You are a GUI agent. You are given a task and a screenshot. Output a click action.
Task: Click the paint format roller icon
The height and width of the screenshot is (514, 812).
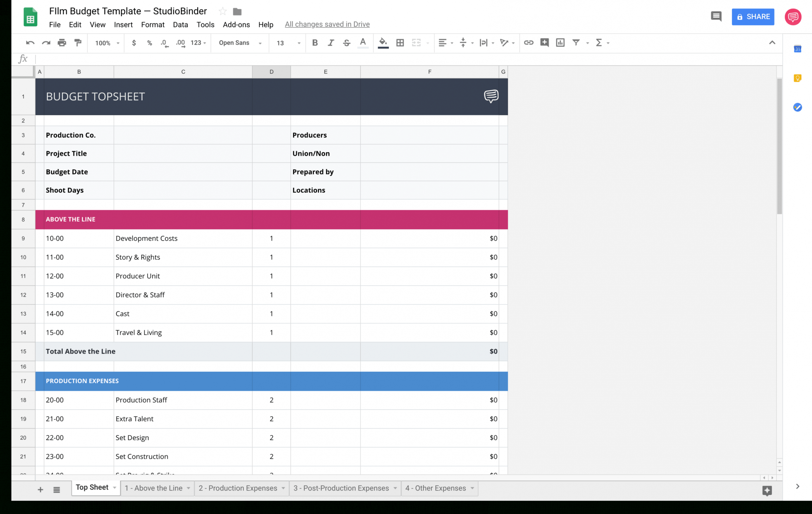click(x=78, y=43)
